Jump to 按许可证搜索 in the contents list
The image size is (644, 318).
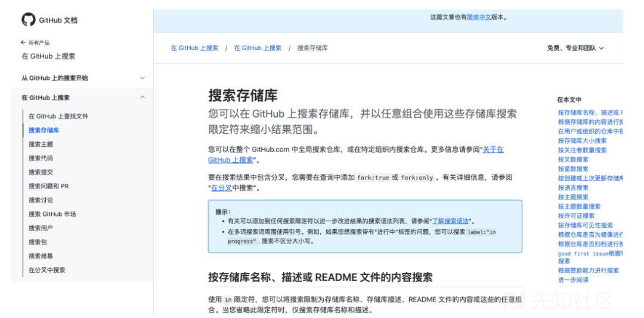pyautogui.click(x=576, y=216)
